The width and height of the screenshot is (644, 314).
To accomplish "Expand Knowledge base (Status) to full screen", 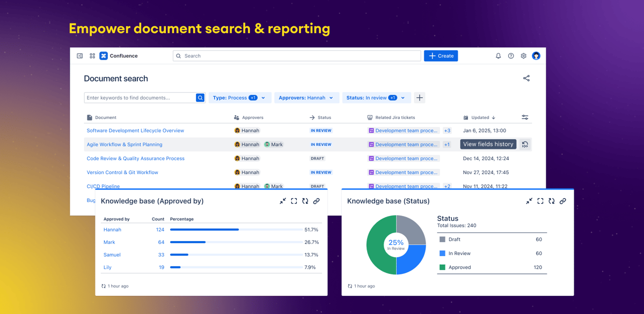I will point(540,201).
